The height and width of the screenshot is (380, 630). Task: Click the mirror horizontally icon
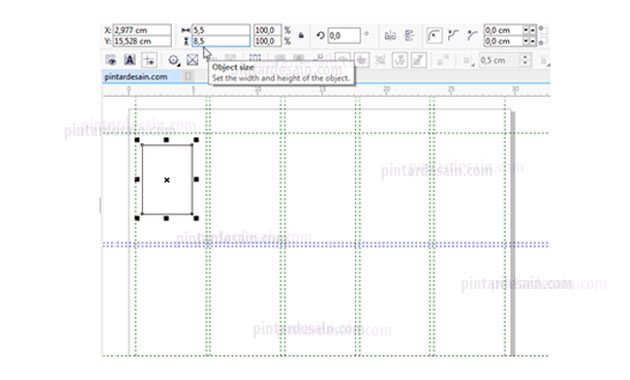pos(390,36)
